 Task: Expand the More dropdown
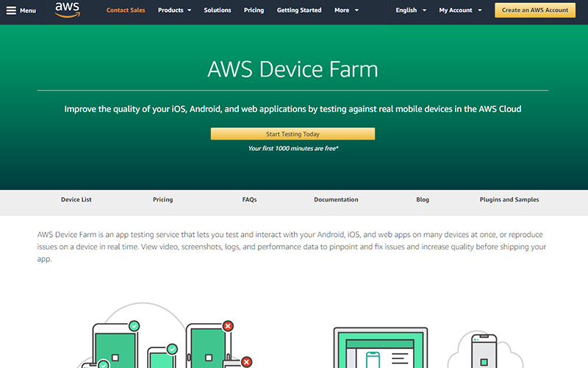click(x=346, y=10)
